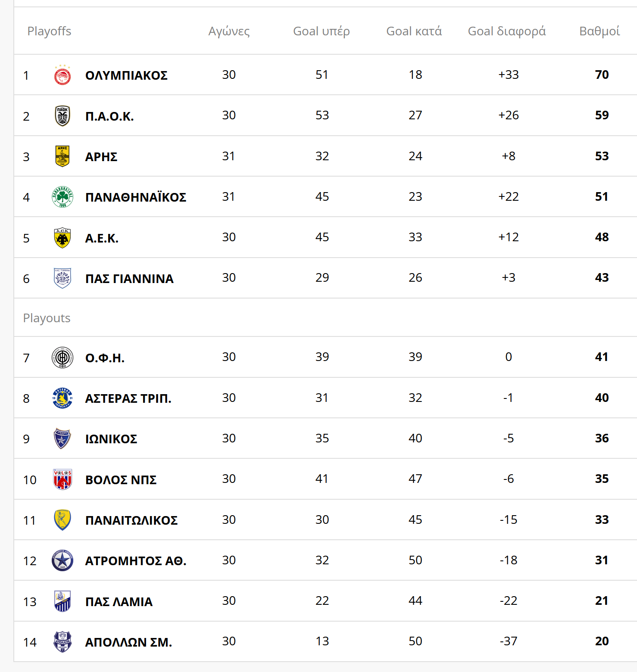Open the ΠΑΝΑΙΤΩΛΙΚΟΣ team page

tap(131, 520)
